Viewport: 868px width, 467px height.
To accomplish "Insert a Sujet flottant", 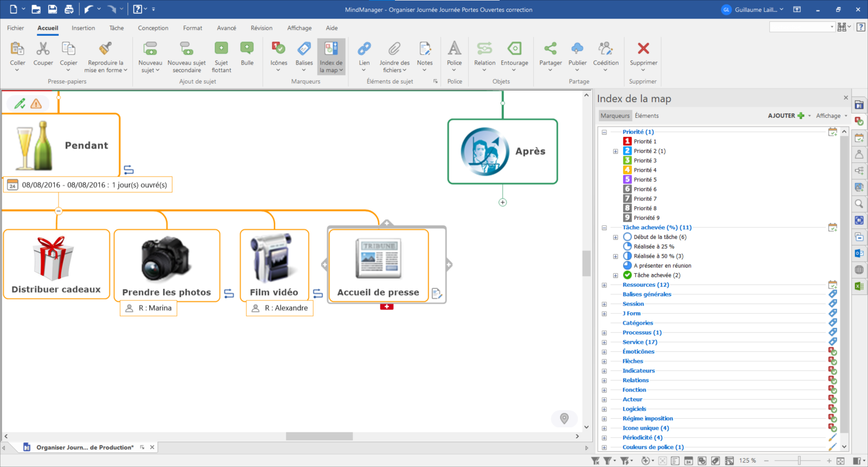I will pyautogui.click(x=221, y=49).
